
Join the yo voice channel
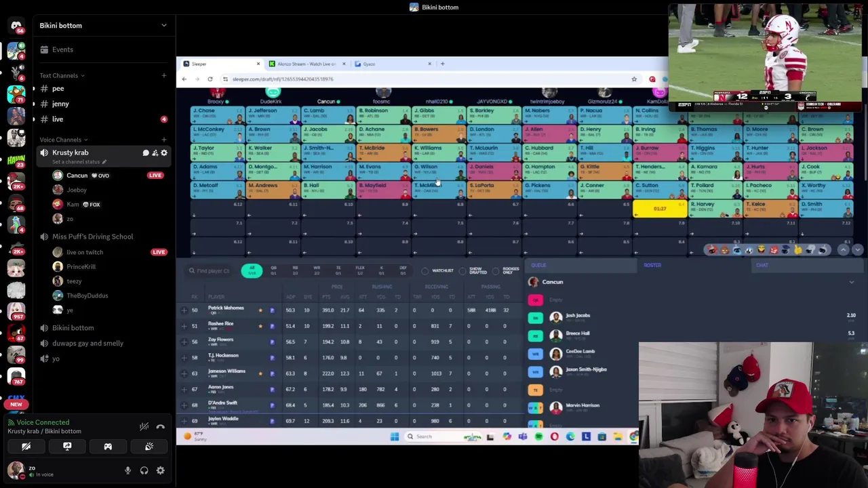click(x=56, y=359)
